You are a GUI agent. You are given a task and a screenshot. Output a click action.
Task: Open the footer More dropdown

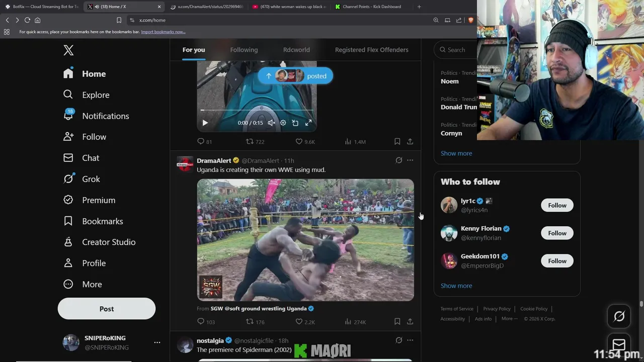pos(509,319)
